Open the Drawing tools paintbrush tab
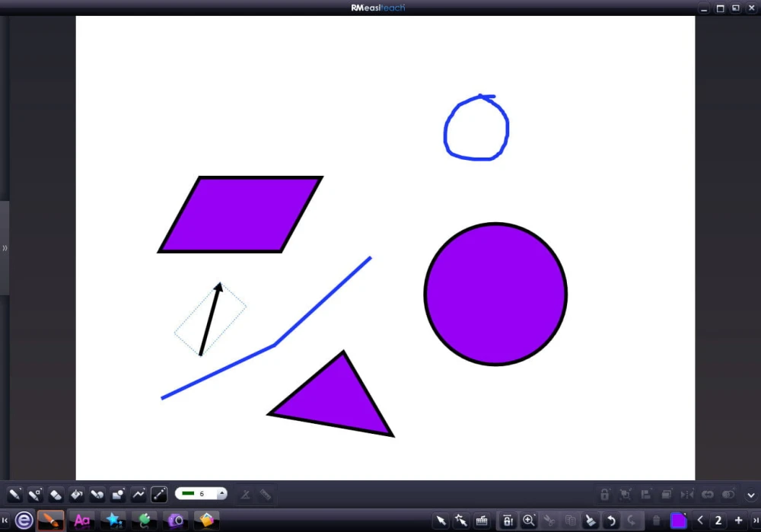The image size is (761, 532). (50, 521)
